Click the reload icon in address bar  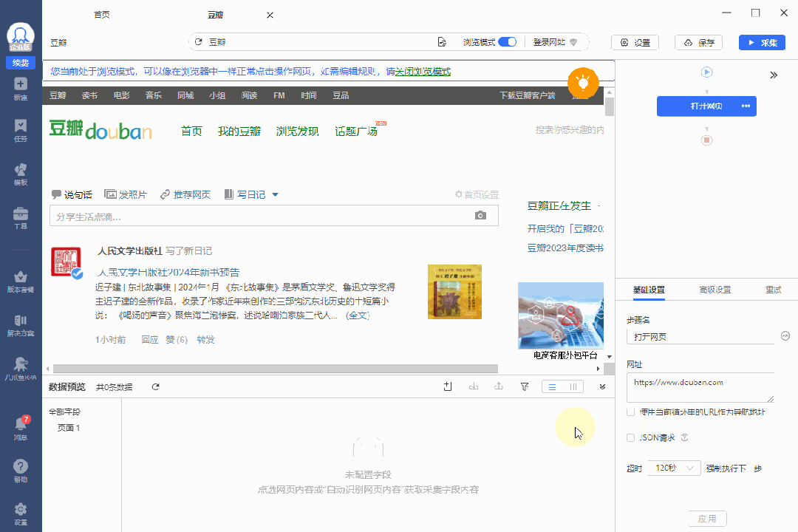(198, 42)
